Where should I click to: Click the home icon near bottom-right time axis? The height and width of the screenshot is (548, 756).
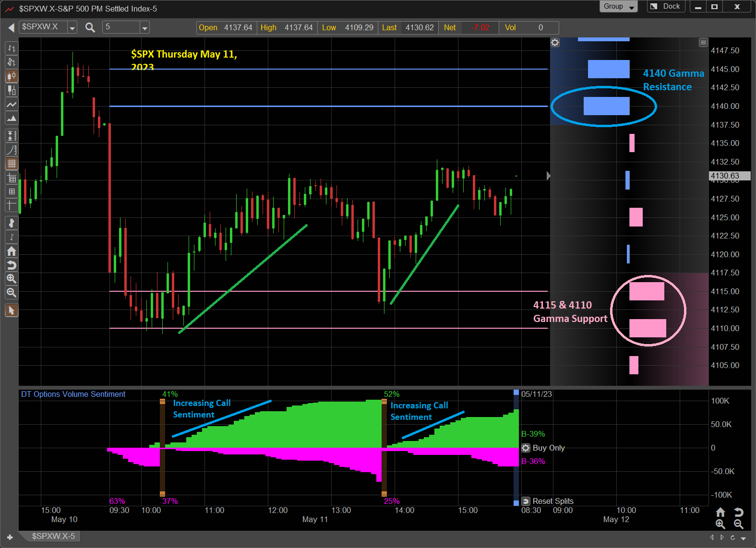click(720, 512)
